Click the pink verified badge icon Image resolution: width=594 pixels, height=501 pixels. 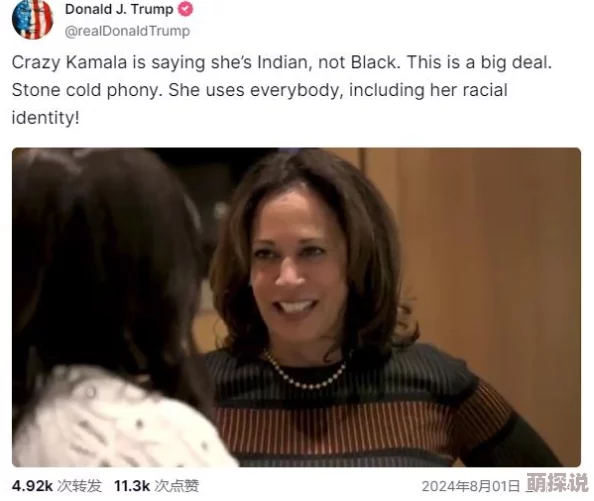185,9
